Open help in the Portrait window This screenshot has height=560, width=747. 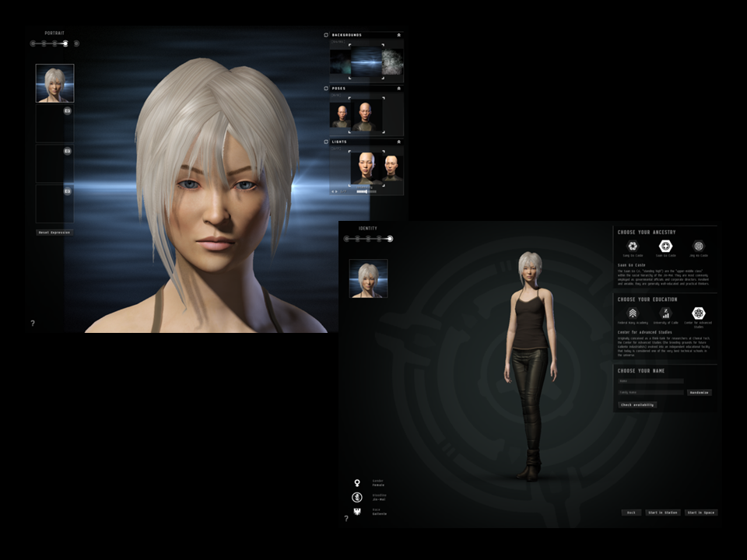tap(33, 324)
